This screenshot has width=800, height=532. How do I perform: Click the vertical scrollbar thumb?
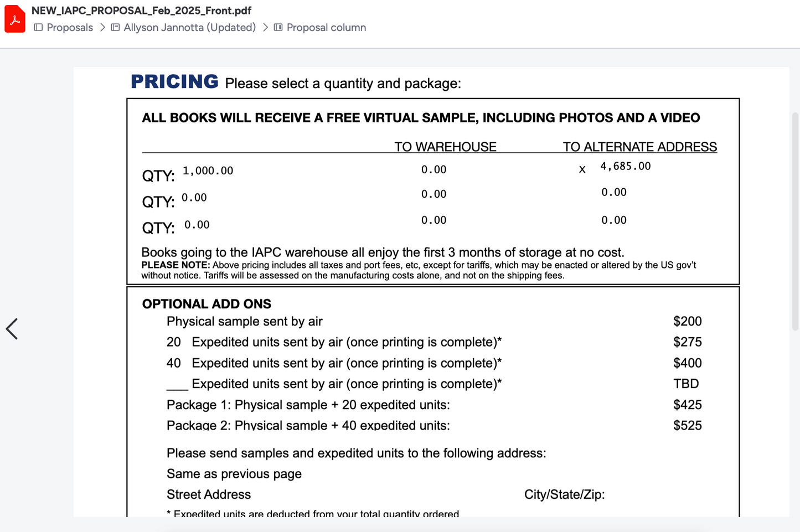pos(796,221)
